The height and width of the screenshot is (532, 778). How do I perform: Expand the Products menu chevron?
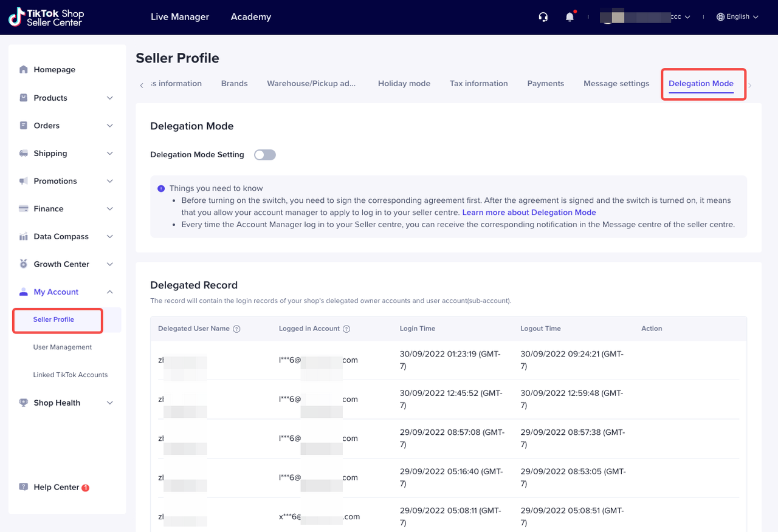110,98
